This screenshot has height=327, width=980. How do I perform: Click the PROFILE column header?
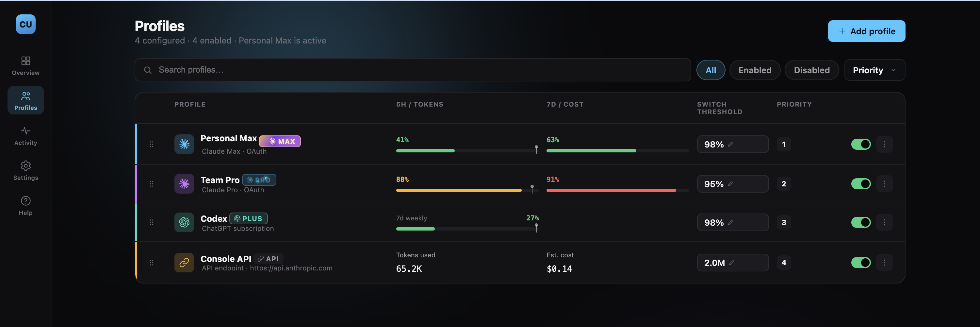point(190,104)
